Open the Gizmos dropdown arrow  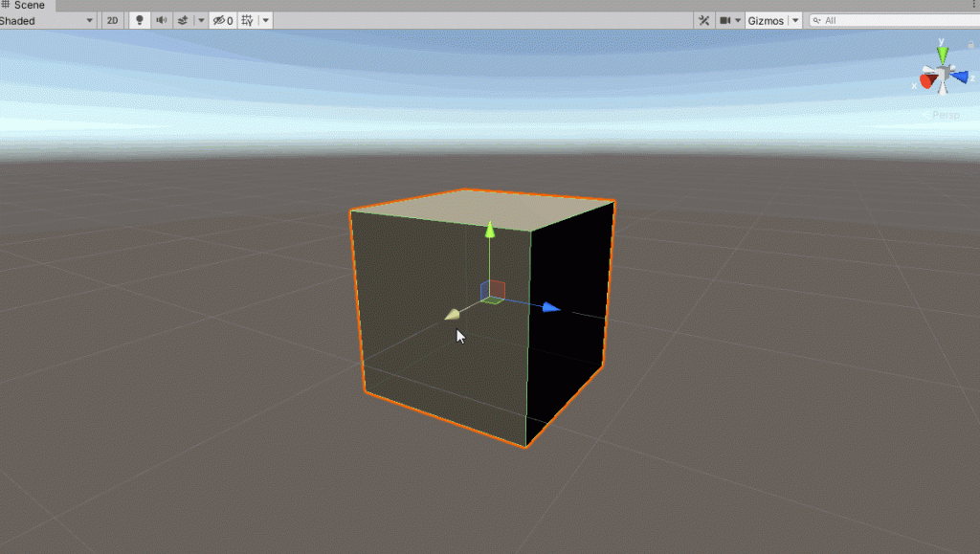(x=795, y=19)
